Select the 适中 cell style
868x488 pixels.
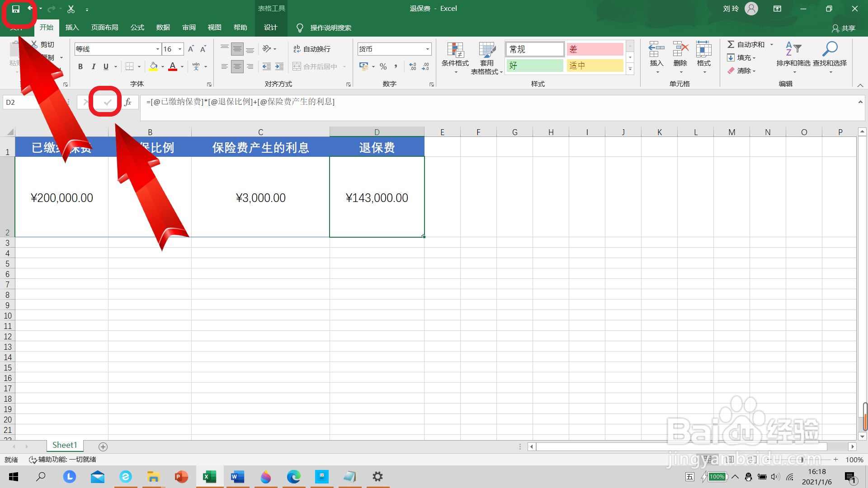tap(595, 66)
